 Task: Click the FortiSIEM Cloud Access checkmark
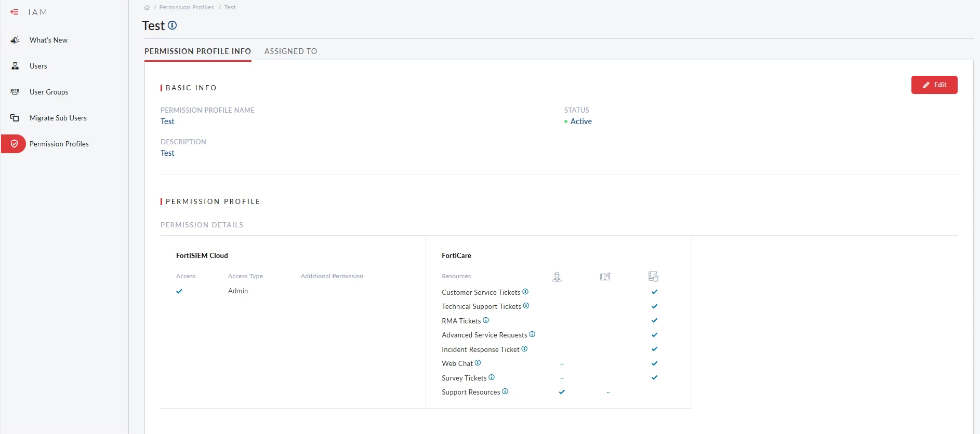(x=179, y=291)
